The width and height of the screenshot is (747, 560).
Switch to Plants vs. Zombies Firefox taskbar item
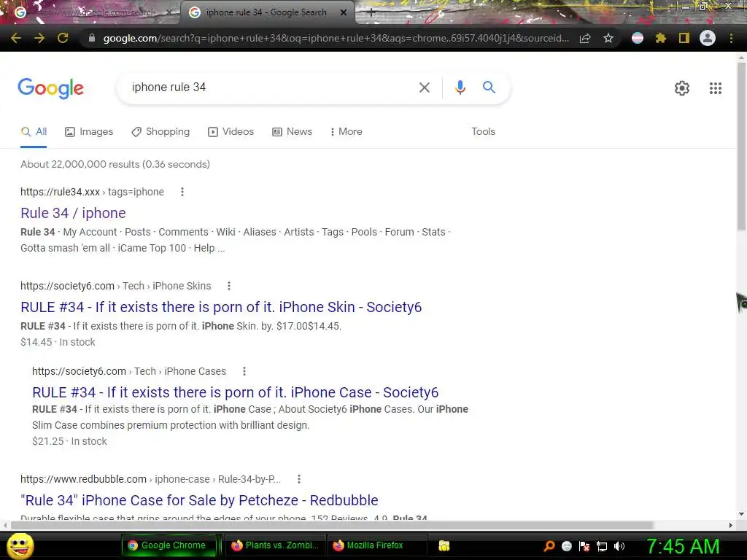[x=275, y=545]
